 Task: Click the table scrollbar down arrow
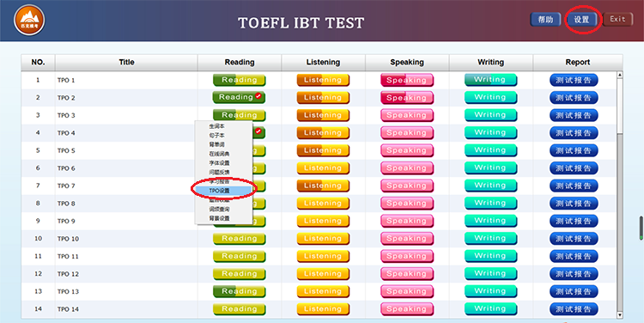click(x=620, y=315)
